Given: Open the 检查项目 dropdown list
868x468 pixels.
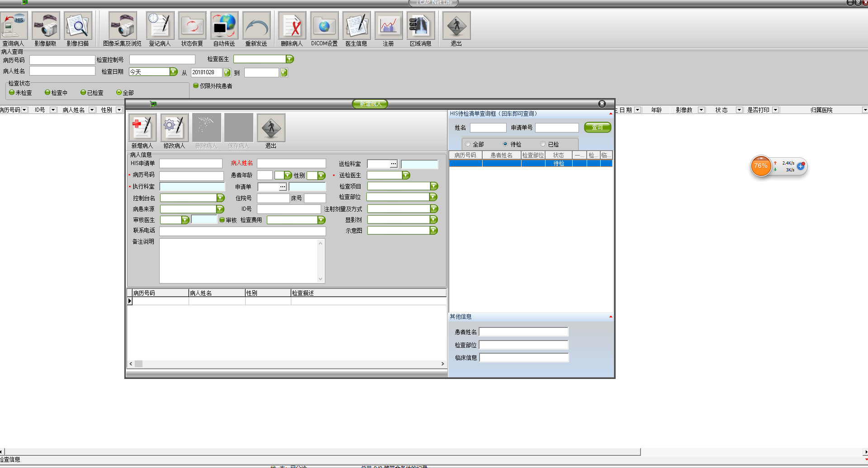Looking at the screenshot, I should coord(434,186).
